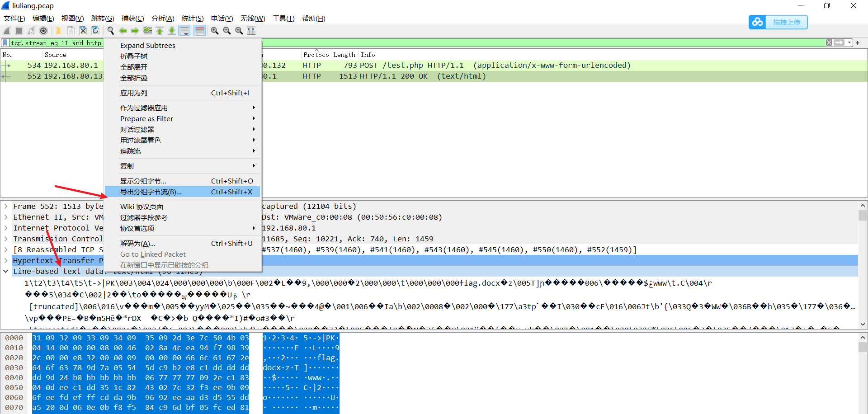Open the capture options gear icon

[43, 30]
